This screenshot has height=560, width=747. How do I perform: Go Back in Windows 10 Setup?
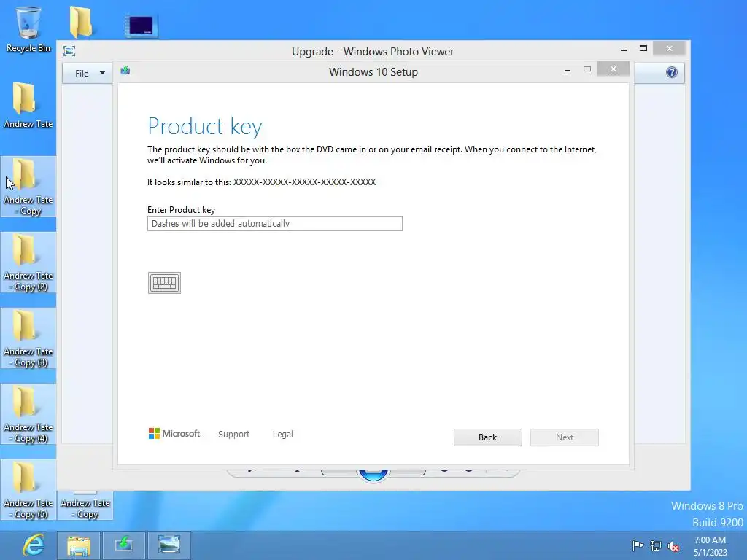(x=487, y=437)
